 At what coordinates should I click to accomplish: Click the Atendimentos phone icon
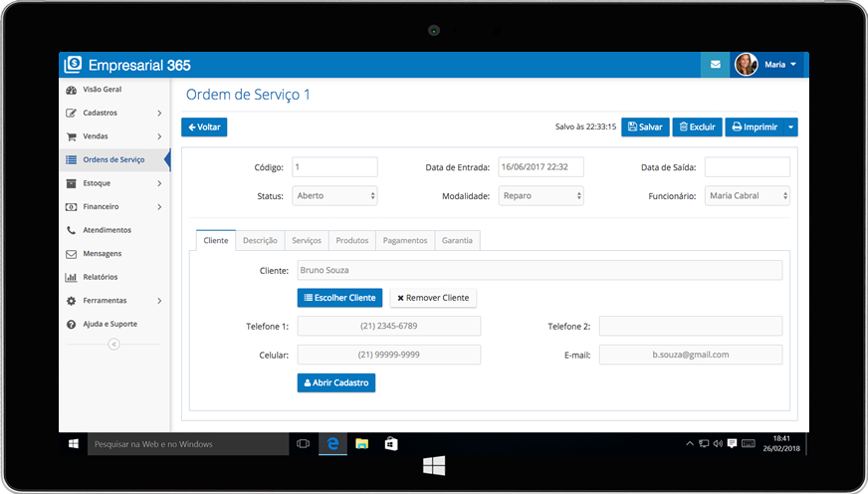[x=71, y=230]
